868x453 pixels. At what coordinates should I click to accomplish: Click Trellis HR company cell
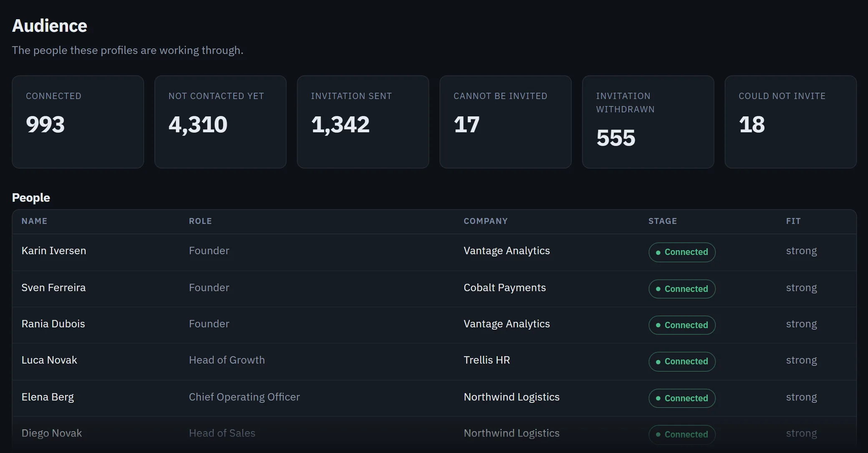[x=487, y=360]
